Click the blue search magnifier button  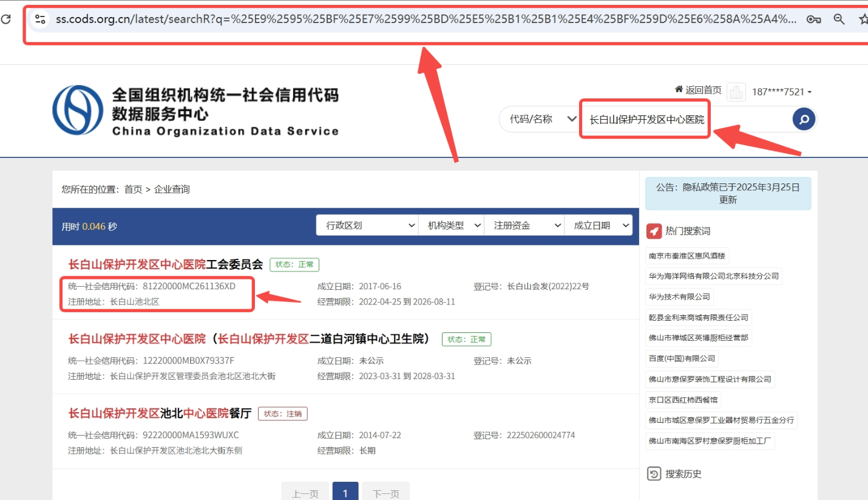click(x=804, y=119)
